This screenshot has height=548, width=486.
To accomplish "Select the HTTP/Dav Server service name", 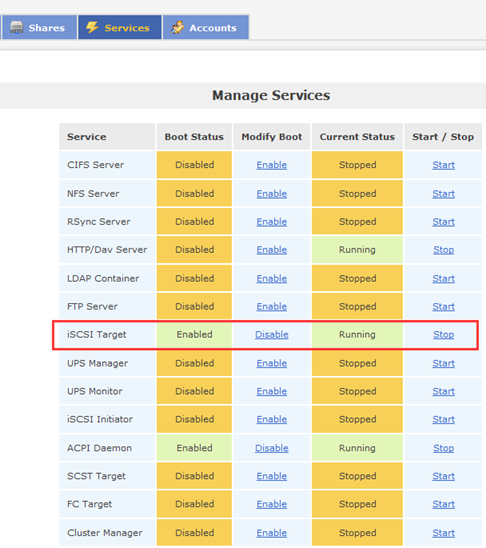I will 107,250.
